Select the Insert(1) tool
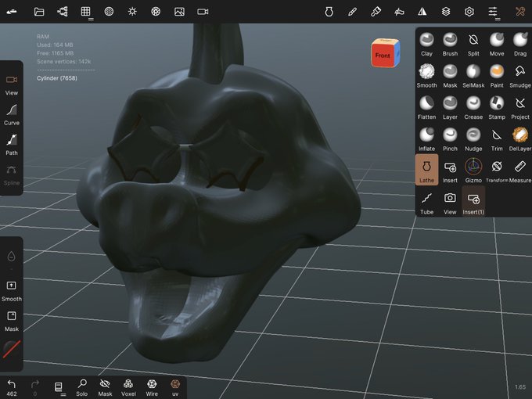This screenshot has height=399, width=532. tap(473, 202)
